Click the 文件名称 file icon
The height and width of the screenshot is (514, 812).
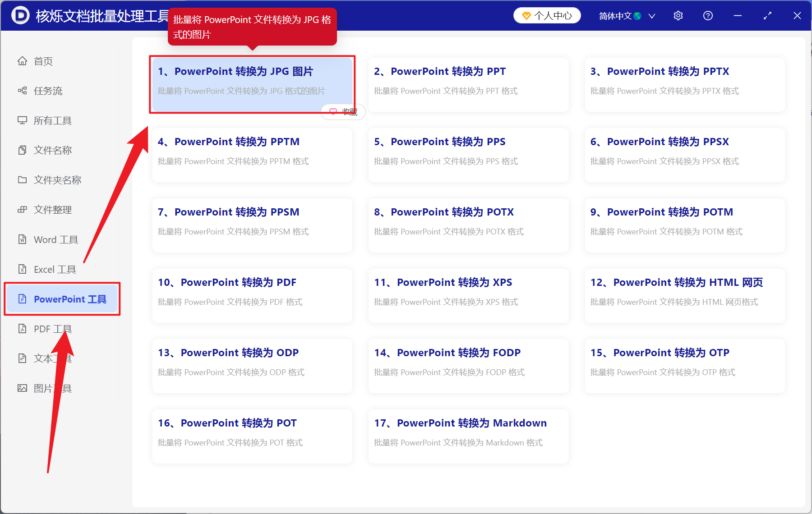(x=22, y=150)
